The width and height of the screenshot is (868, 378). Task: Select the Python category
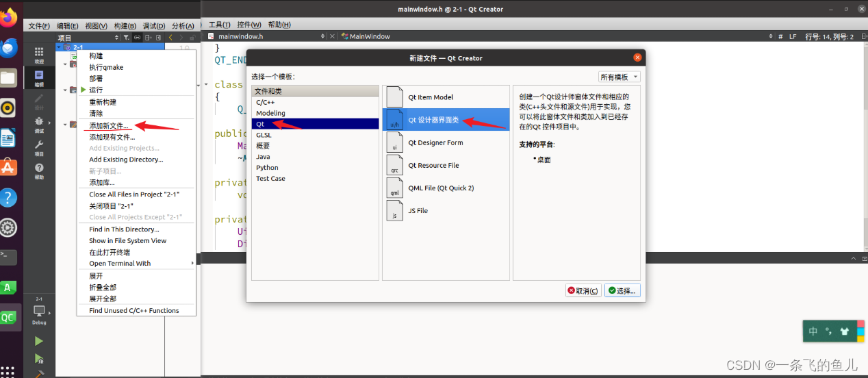[315, 167]
